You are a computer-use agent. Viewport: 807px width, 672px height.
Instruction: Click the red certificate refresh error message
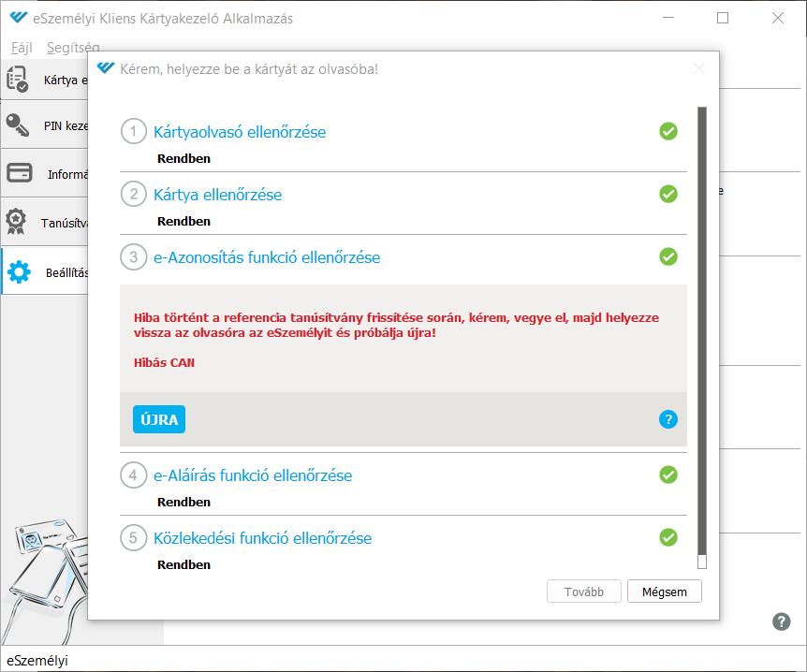click(396, 325)
